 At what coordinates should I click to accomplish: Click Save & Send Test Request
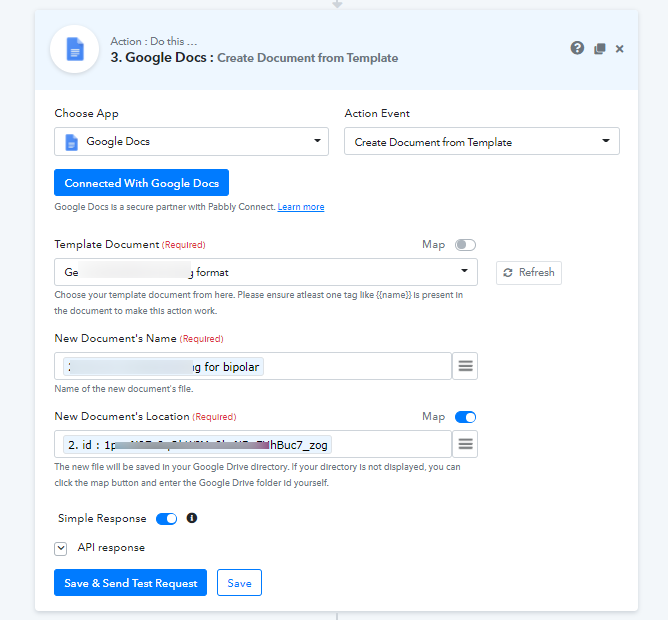[x=130, y=583]
